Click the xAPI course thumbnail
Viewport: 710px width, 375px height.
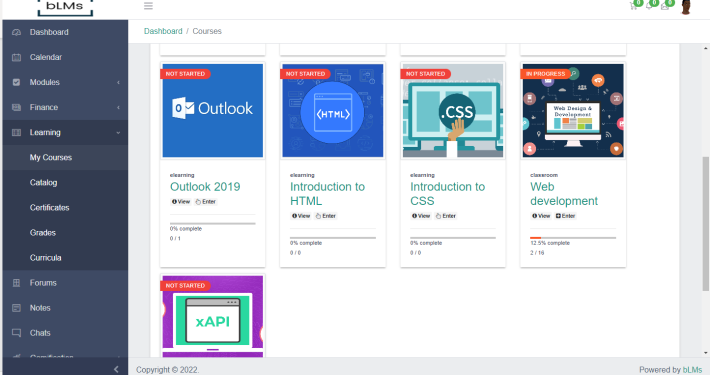coord(213,316)
